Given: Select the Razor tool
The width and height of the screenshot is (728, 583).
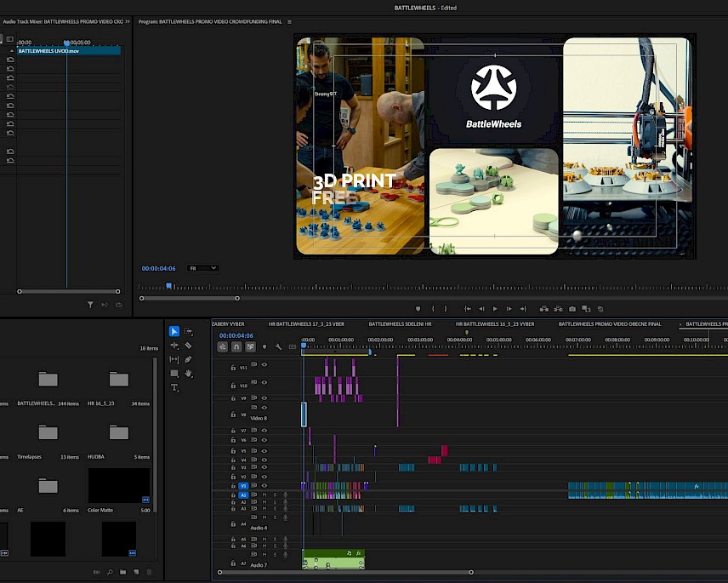Looking at the screenshot, I should (x=188, y=346).
